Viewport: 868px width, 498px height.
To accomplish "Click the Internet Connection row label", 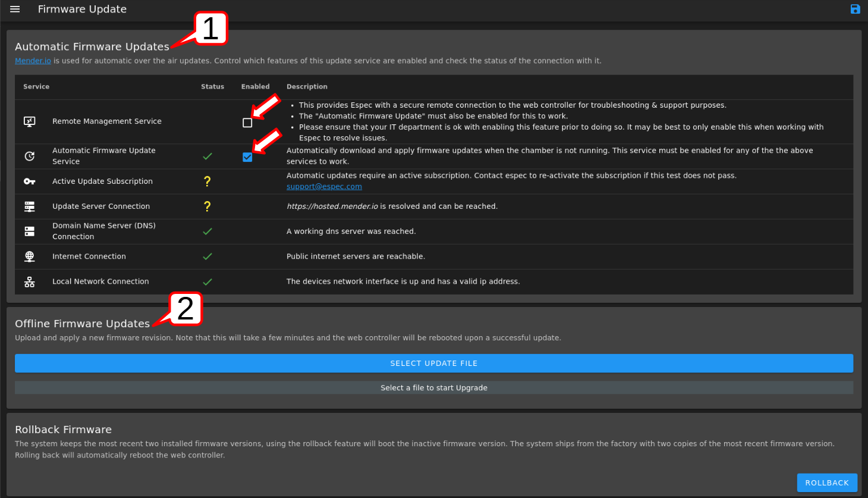I will tap(89, 256).
